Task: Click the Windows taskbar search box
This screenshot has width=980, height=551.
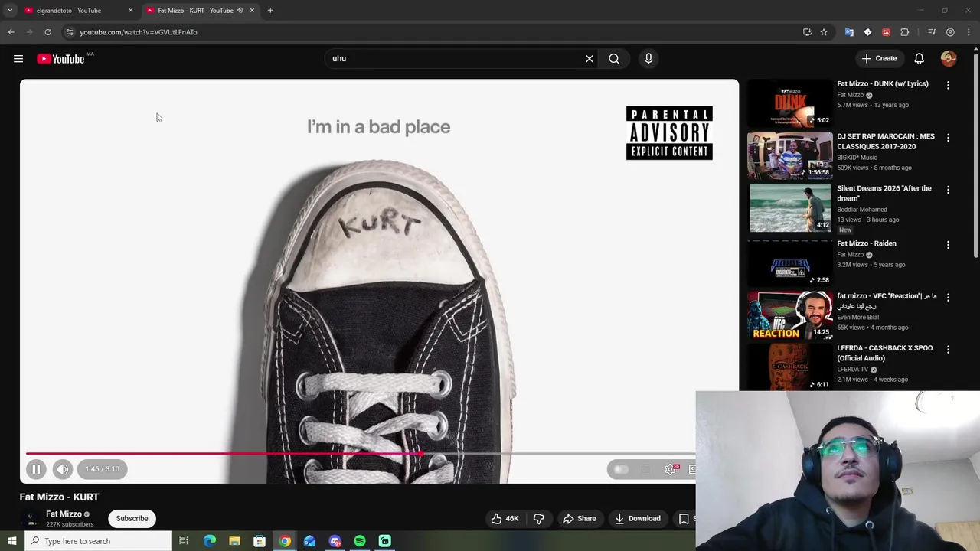Action: (x=97, y=541)
